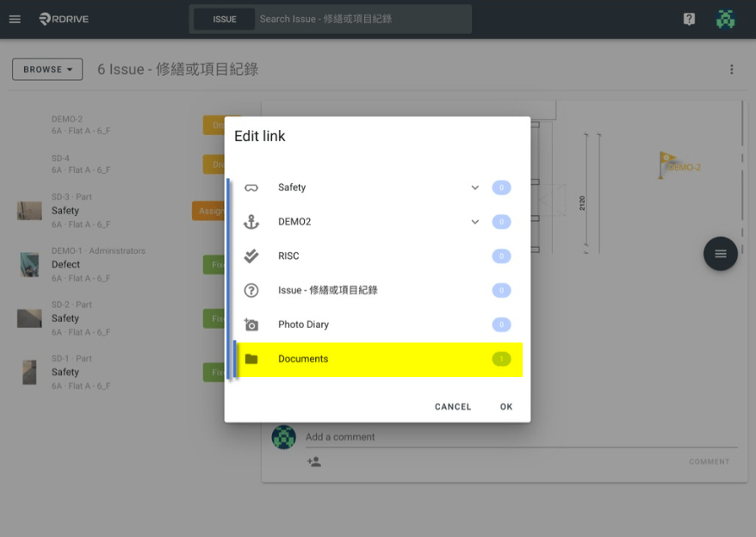756x537 pixels.
Task: Click the COMMENT button
Action: pyautogui.click(x=710, y=462)
